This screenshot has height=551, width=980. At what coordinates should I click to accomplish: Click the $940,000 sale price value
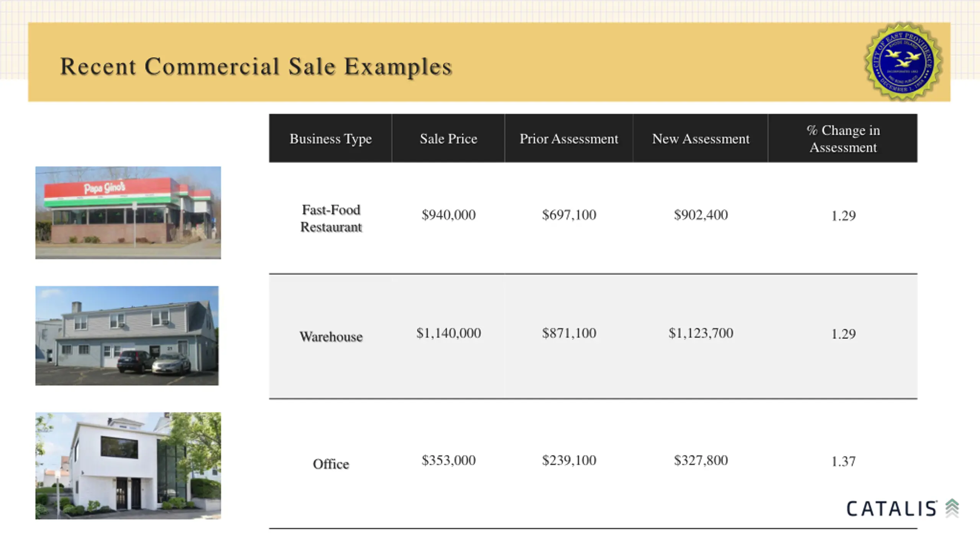[x=449, y=215]
